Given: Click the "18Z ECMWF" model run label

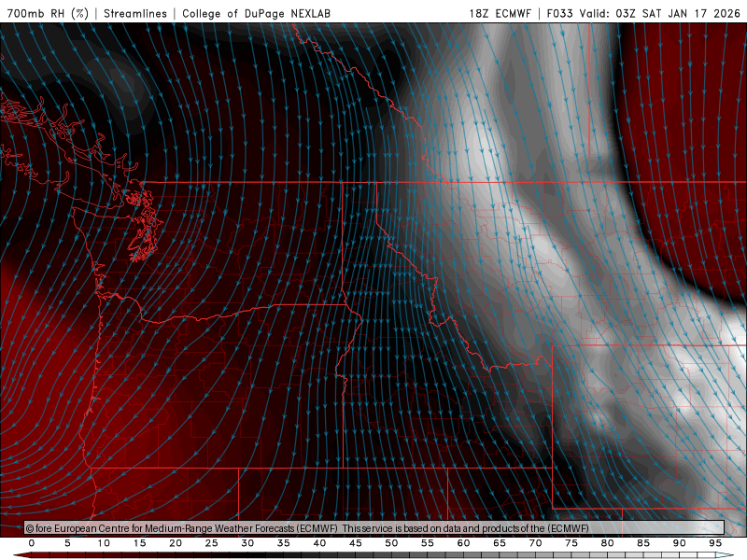Looking at the screenshot, I should pyautogui.click(x=500, y=13).
